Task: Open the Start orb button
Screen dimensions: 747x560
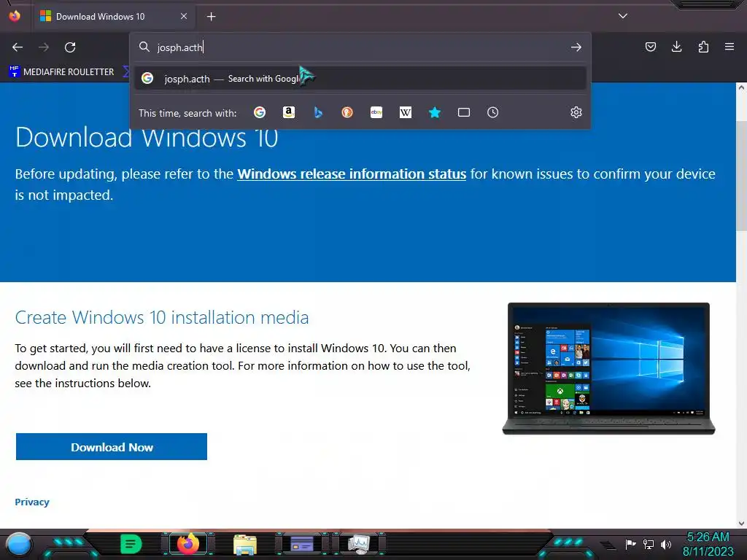Action: point(18,545)
